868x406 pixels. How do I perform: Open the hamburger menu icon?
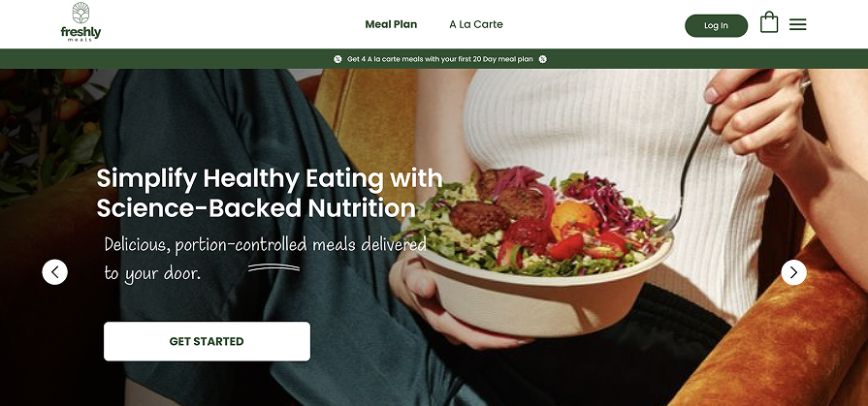pyautogui.click(x=798, y=24)
